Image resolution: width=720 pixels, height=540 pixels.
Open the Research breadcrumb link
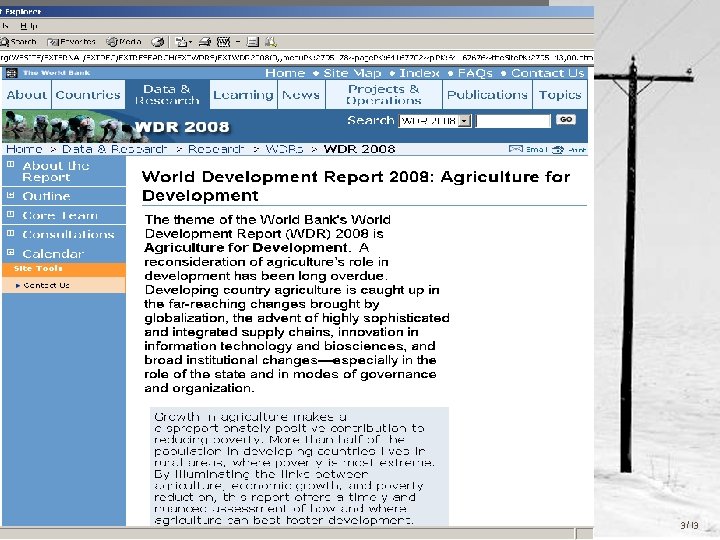216,149
